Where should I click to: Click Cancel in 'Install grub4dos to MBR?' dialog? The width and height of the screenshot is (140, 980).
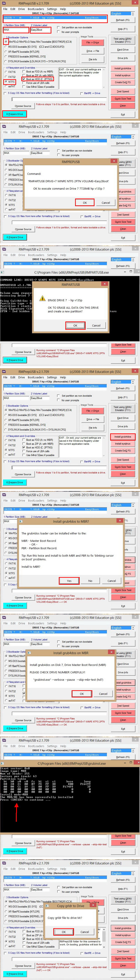pyautogui.click(x=112, y=581)
